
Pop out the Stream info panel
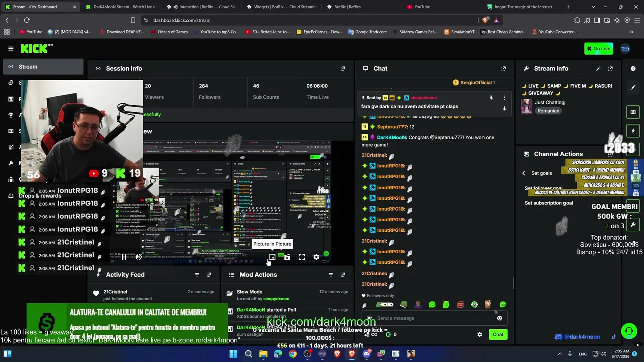tap(610, 69)
